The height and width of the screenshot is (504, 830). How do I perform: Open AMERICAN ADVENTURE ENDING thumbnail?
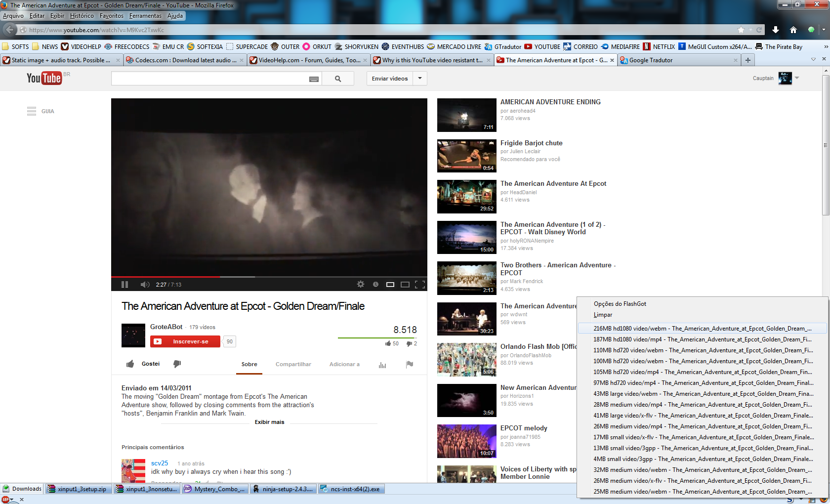(x=466, y=115)
